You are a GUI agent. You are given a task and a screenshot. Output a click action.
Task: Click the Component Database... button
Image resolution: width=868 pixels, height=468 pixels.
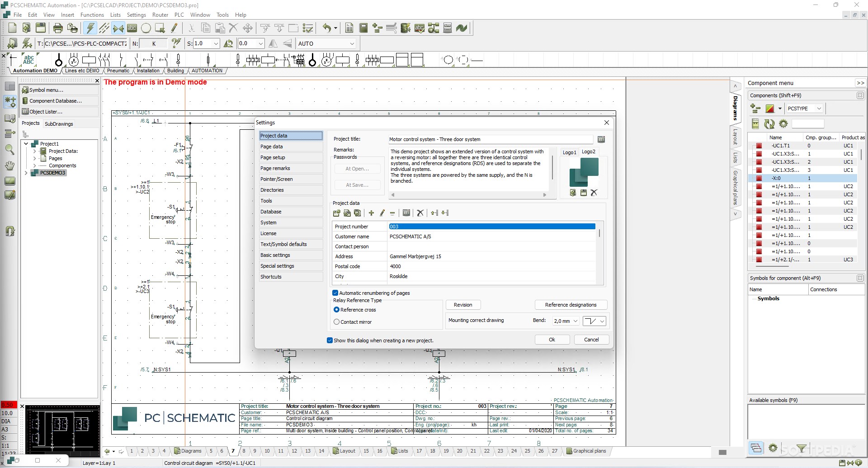60,101
